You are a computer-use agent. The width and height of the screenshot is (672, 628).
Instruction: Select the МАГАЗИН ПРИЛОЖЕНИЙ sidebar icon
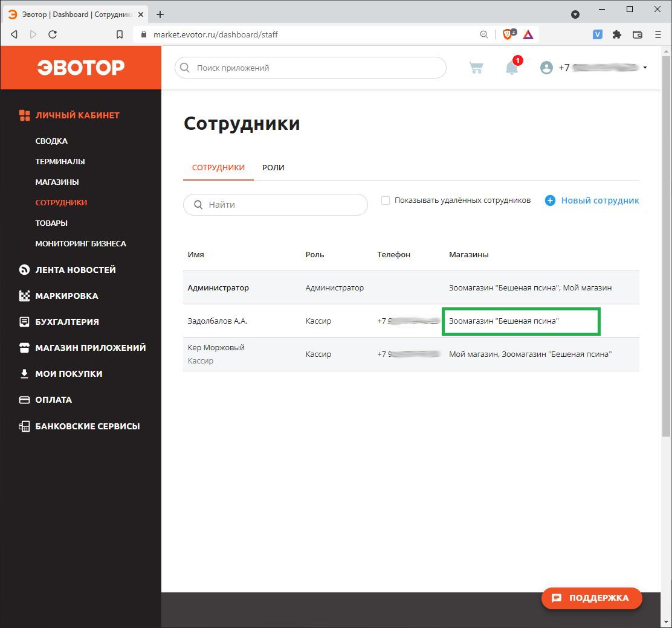pos(24,347)
